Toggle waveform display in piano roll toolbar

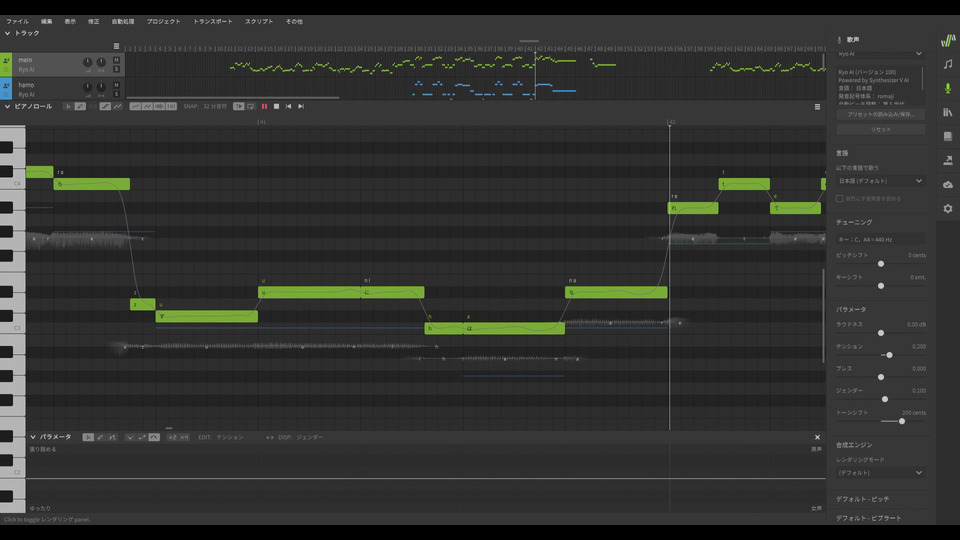(159, 107)
